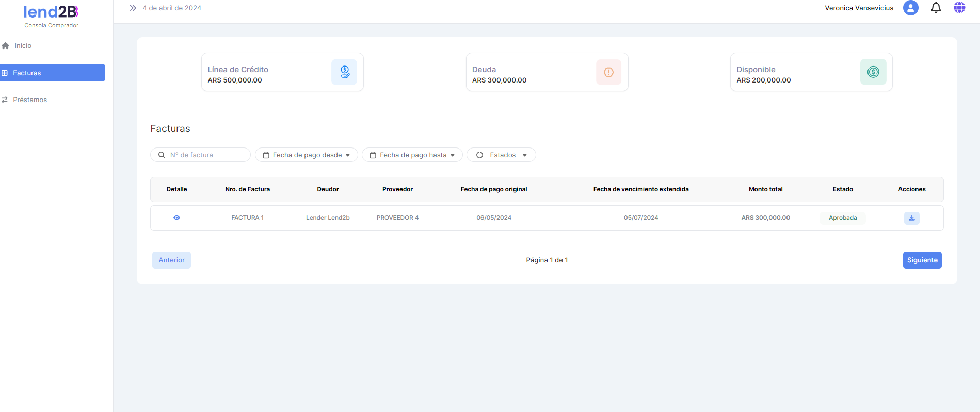The image size is (980, 412).
Task: Click the Disponible money icon
Action: [873, 72]
